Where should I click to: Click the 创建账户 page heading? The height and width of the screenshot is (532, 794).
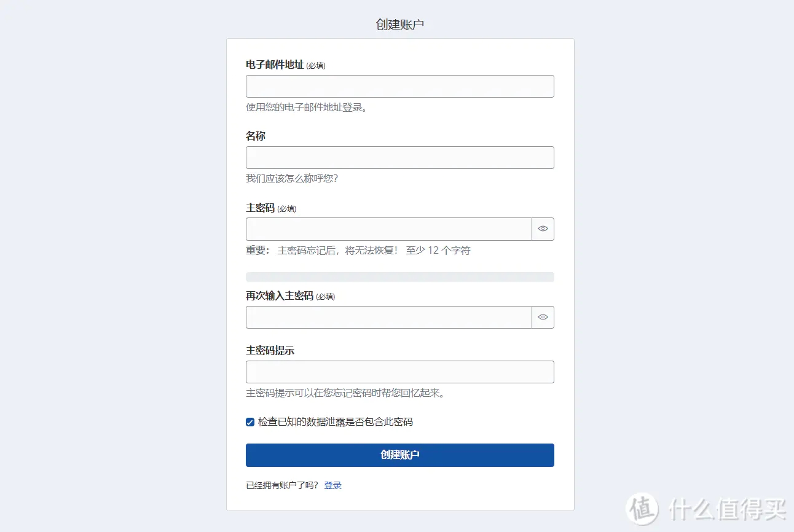(400, 25)
